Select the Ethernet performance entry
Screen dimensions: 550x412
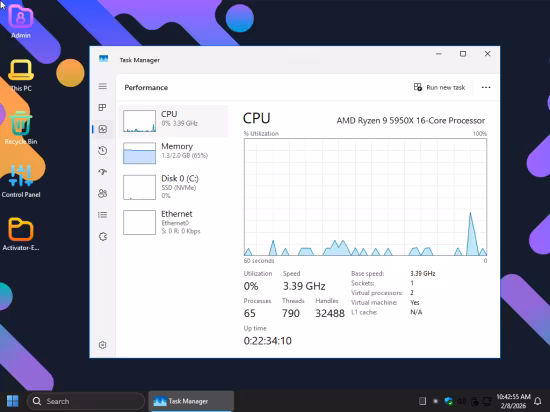click(173, 222)
